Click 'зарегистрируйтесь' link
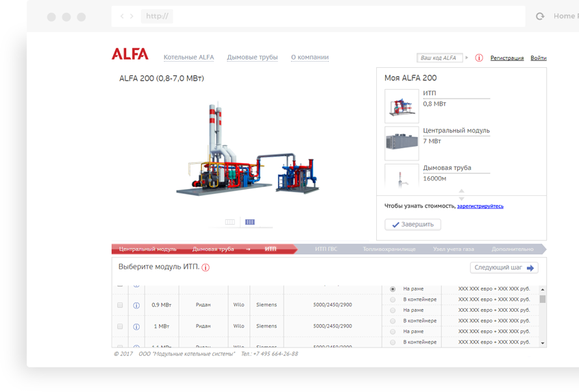 [x=480, y=206]
